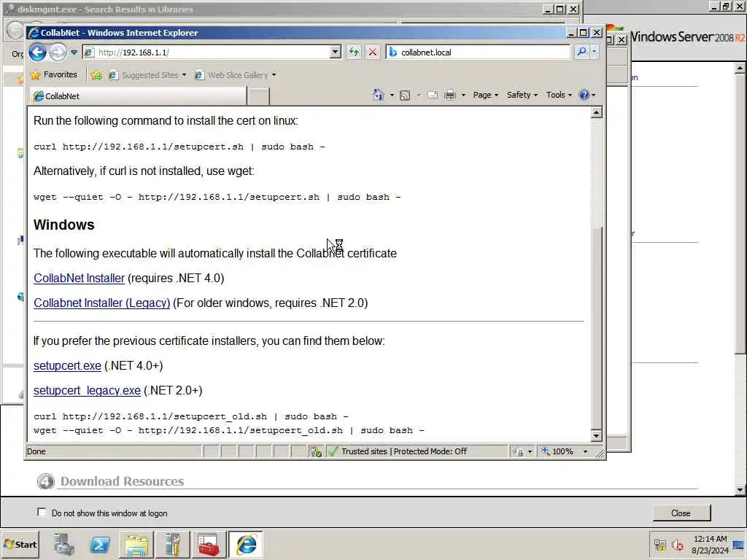Viewport: 747px width, 560px height.
Task: Open the red toolbox taskbar icon
Action: (x=209, y=544)
